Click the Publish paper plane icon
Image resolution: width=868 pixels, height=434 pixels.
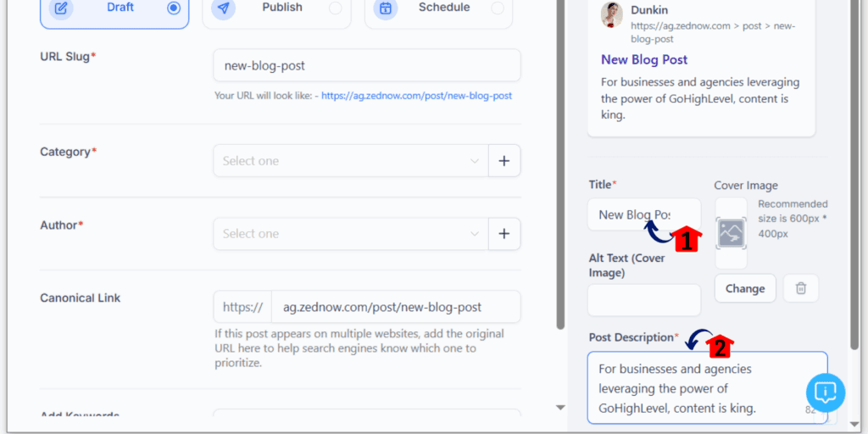coord(223,8)
